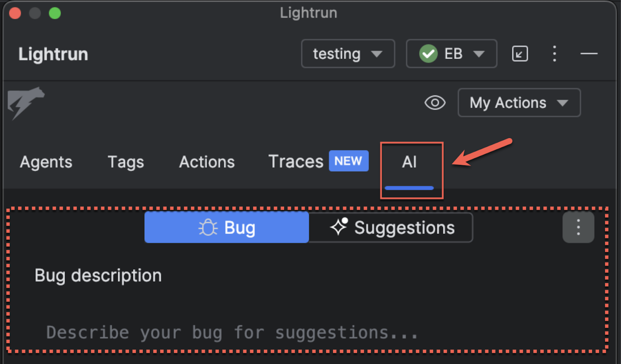Select the AI tab
621x364 pixels.
(409, 162)
